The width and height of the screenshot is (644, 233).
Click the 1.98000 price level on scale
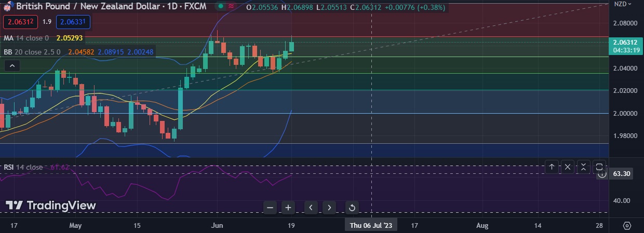tap(625, 135)
